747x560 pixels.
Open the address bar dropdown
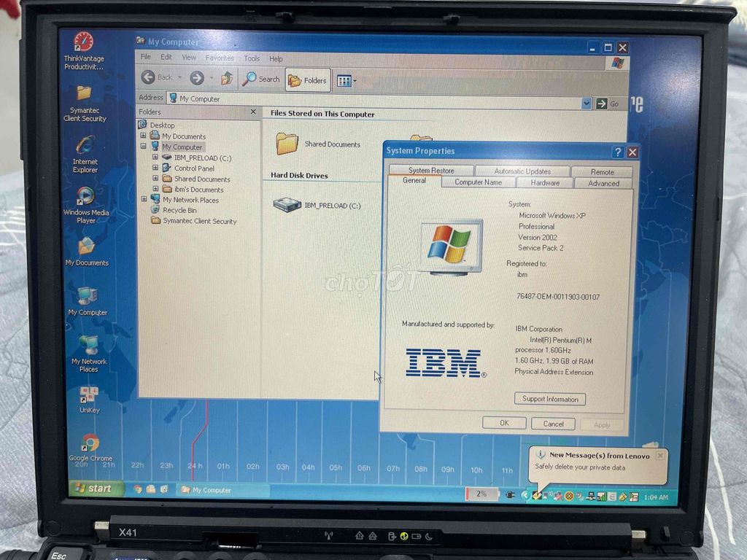tap(587, 104)
